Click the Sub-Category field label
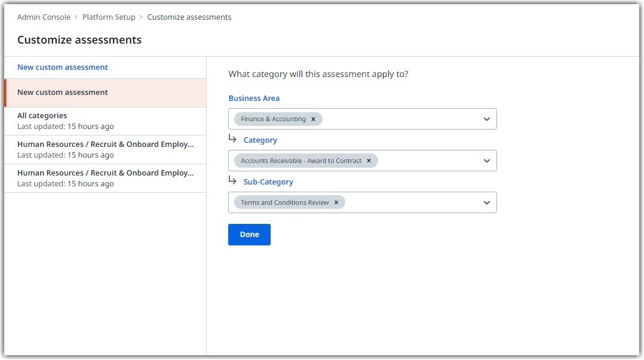 [x=268, y=182]
